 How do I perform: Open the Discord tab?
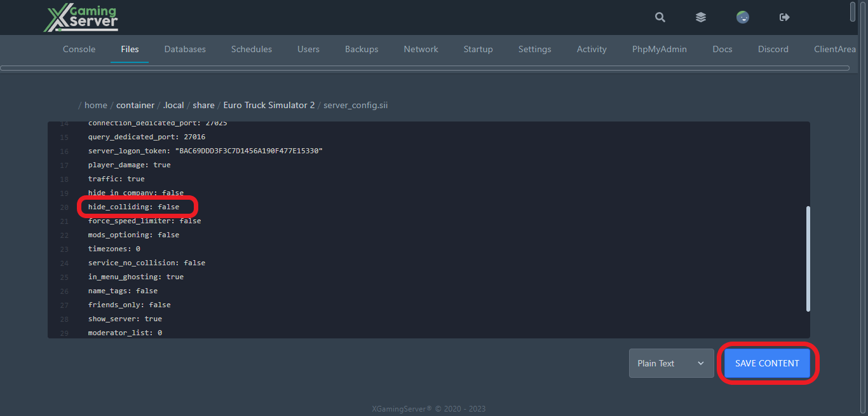pyautogui.click(x=773, y=49)
